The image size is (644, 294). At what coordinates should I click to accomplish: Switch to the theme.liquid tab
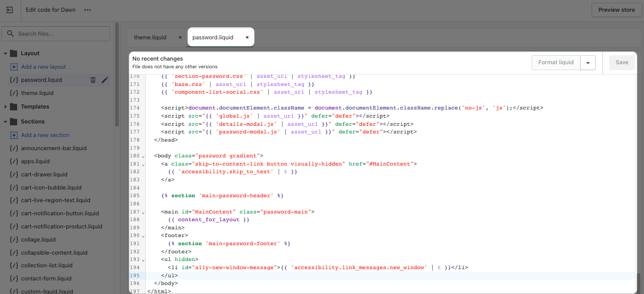[150, 38]
